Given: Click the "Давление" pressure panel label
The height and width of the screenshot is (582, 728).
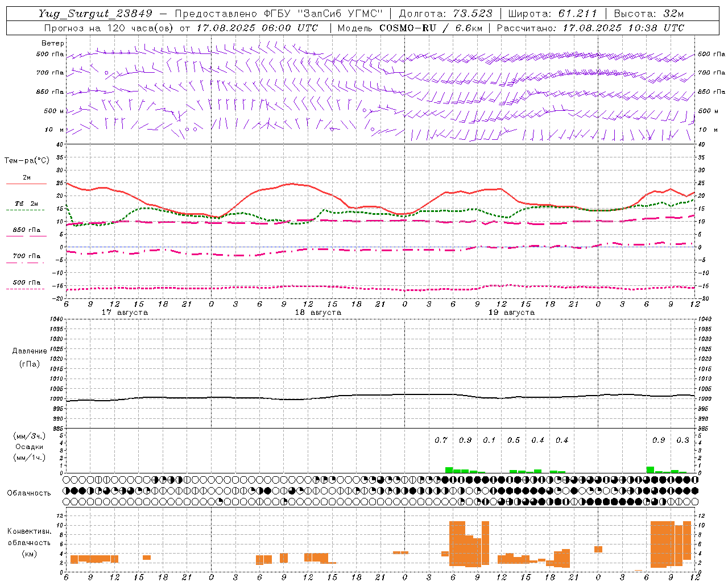Looking at the screenshot, I should coord(30,351).
